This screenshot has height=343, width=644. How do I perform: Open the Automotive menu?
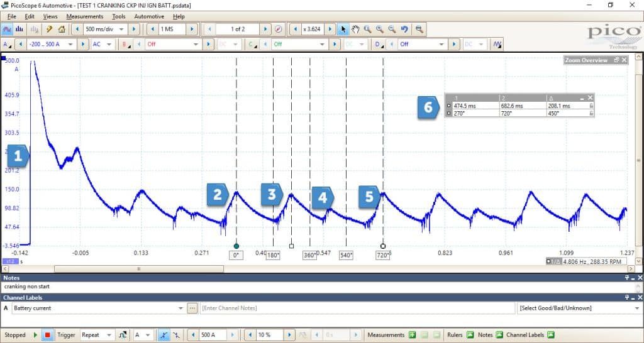coord(149,16)
